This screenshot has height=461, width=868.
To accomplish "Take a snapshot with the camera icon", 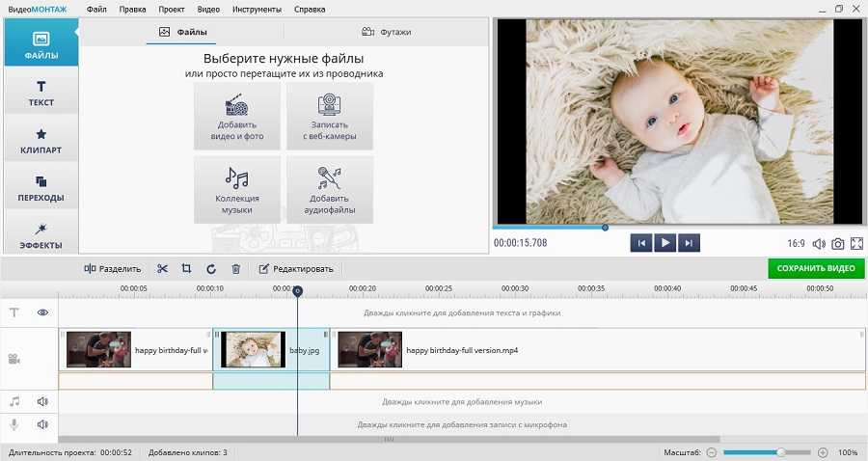I will pos(838,244).
